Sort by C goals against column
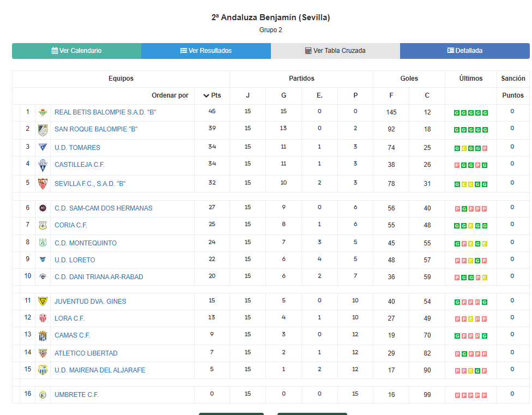The width and height of the screenshot is (532, 415). click(427, 95)
